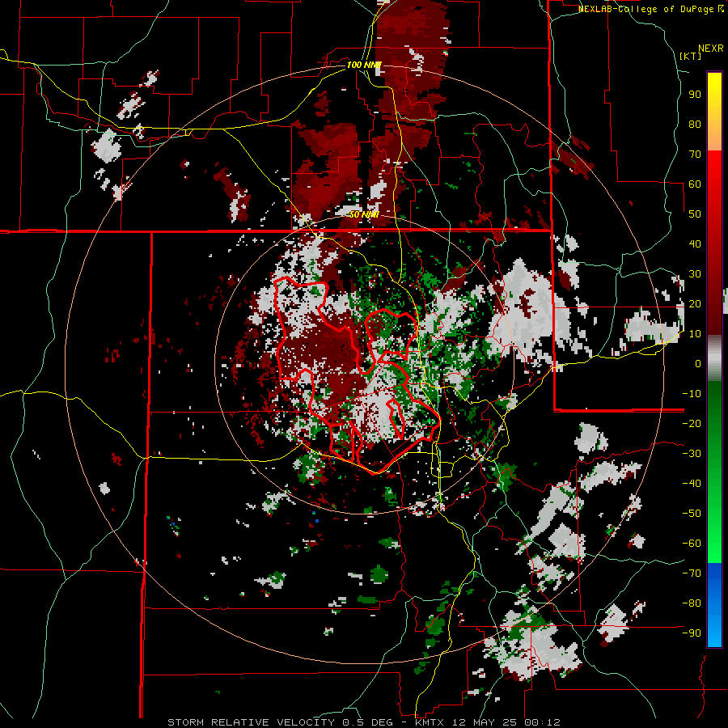This screenshot has width=728, height=728.
Task: Click the -40 value on the velocity scale
Action: [x=692, y=484]
